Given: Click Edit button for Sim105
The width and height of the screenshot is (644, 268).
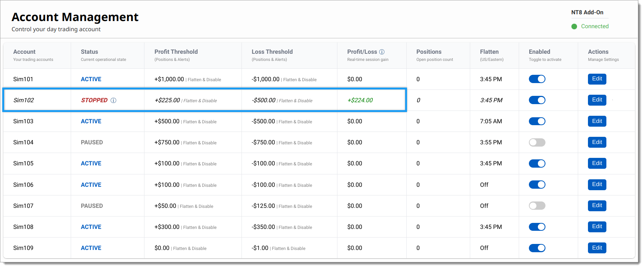Looking at the screenshot, I should point(597,163).
